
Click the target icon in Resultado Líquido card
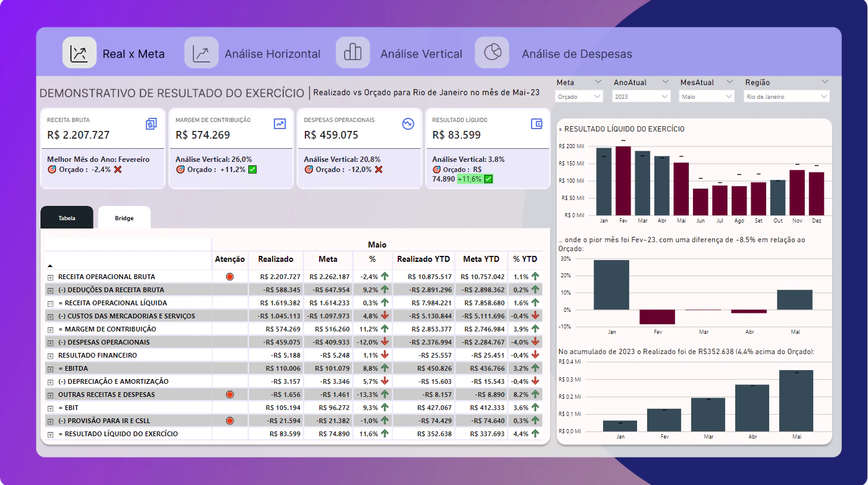click(x=437, y=170)
